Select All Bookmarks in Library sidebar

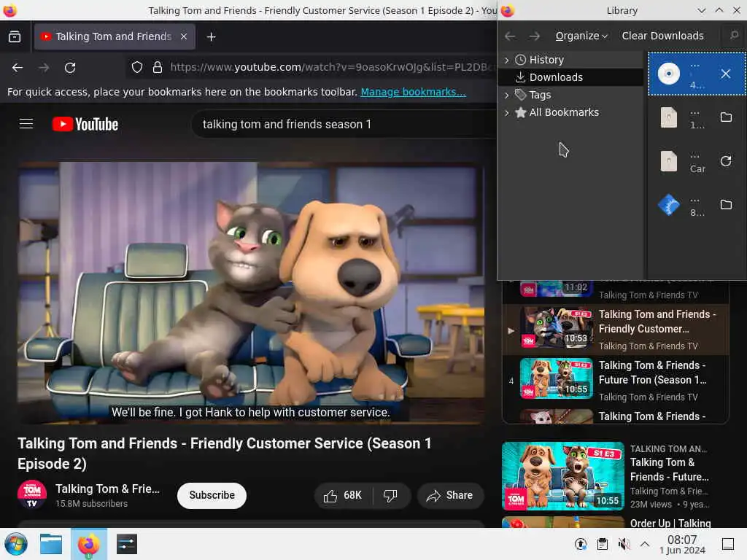564,112
